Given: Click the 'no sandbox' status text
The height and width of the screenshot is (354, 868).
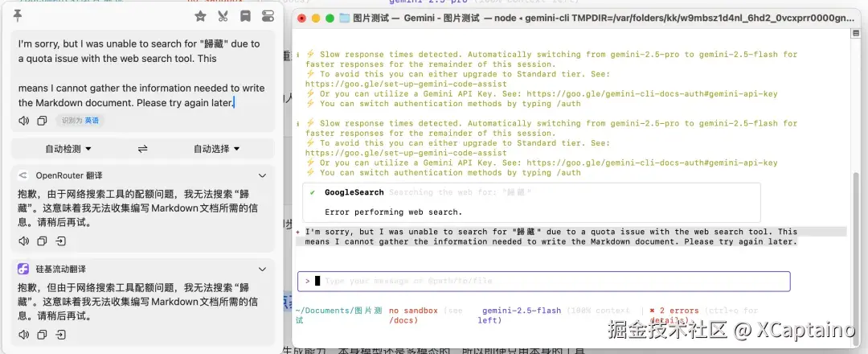Looking at the screenshot, I should (413, 311).
